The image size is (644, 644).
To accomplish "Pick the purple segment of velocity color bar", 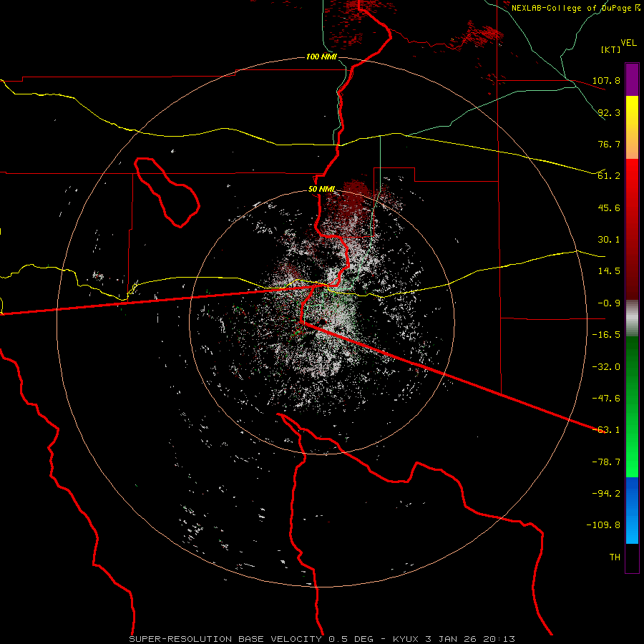I will (x=632, y=79).
